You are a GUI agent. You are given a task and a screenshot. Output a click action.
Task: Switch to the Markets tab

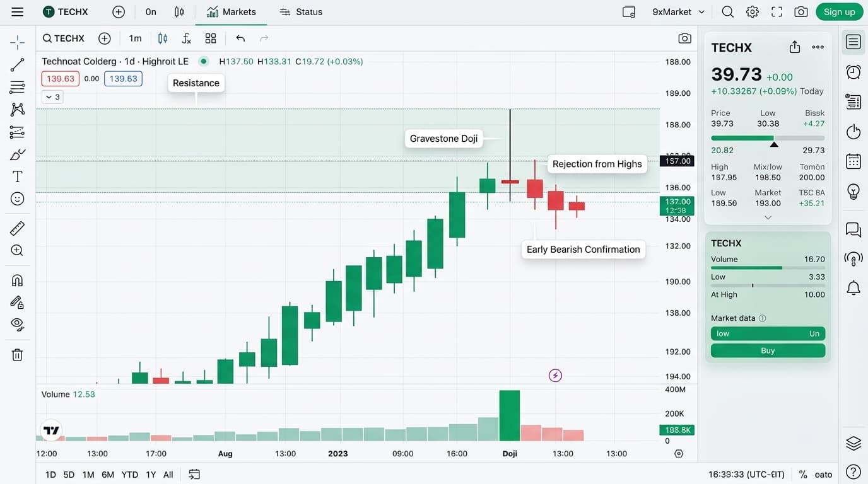point(232,12)
